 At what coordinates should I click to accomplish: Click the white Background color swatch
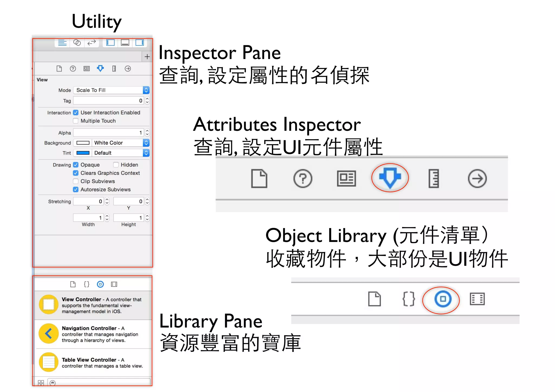(x=83, y=143)
